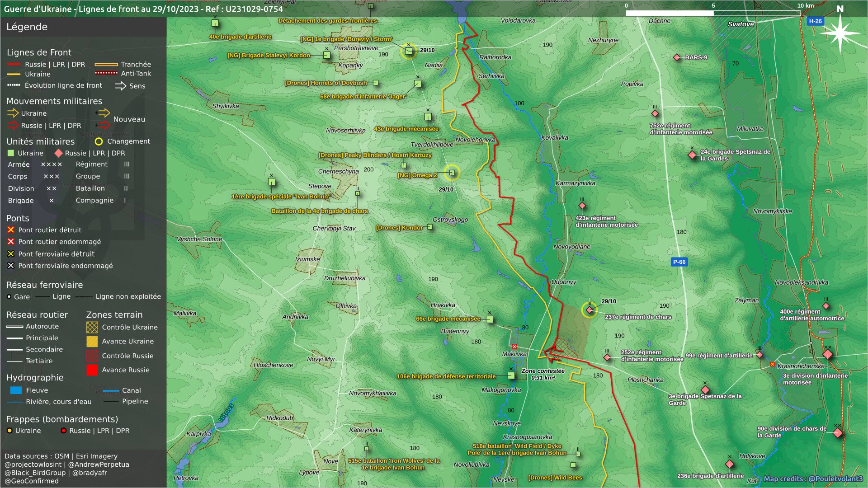Click the Drones Wild Bees green square
Screen dimensions: 868x488
click(x=573, y=465)
